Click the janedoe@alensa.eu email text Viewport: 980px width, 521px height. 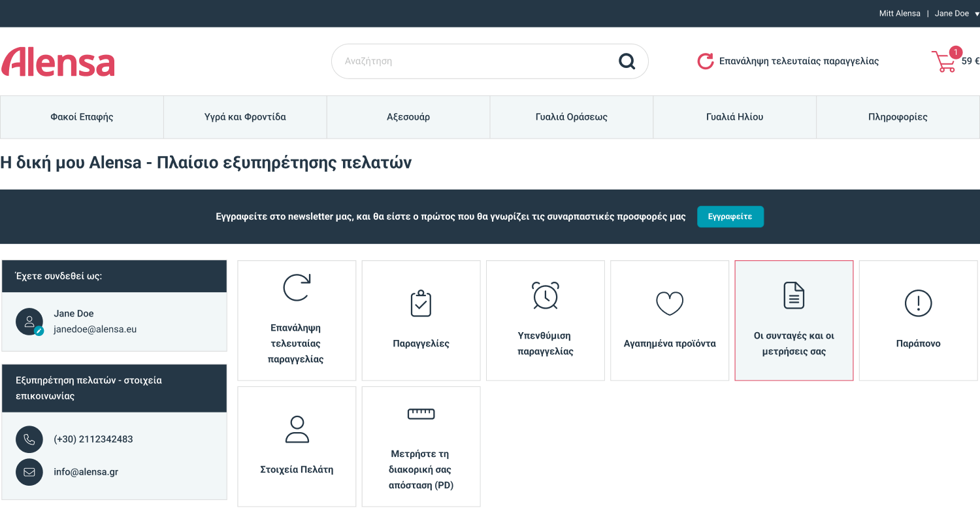coord(95,329)
